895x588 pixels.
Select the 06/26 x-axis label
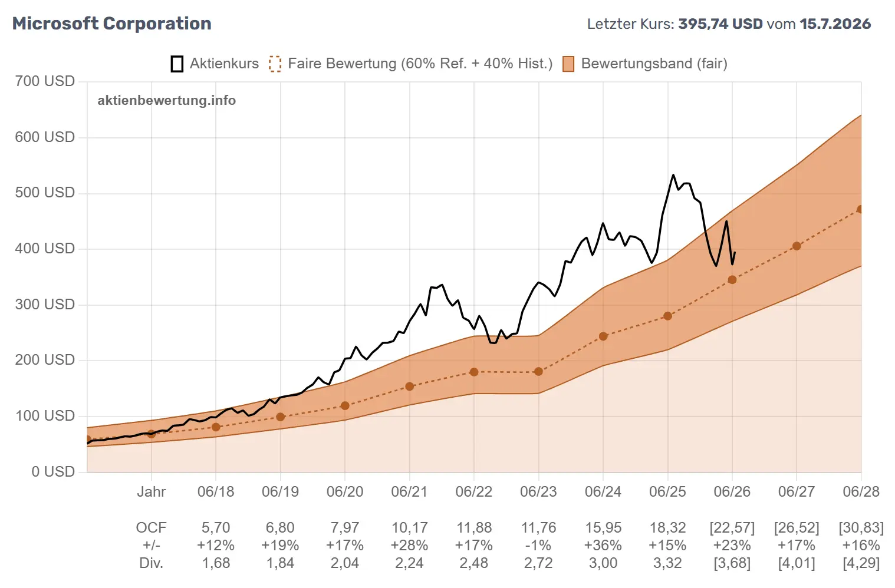pos(732,492)
